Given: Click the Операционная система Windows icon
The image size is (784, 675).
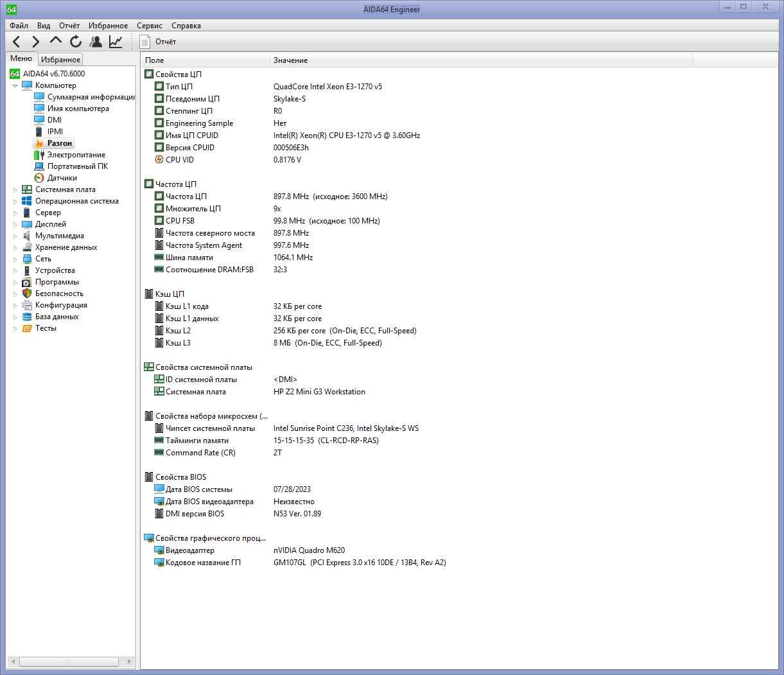Looking at the screenshot, I should pos(27,201).
